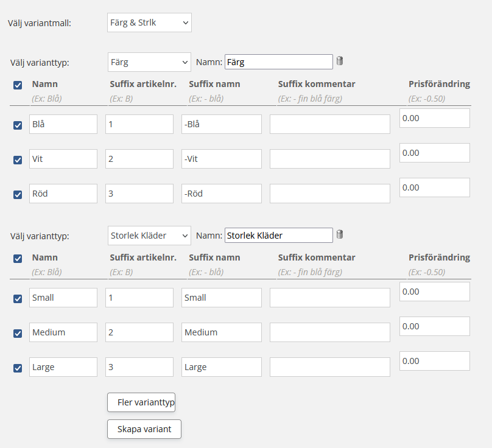492x448 pixels.
Task: Open the Storlek Kläder variant type dropdown
Action: [x=149, y=235]
